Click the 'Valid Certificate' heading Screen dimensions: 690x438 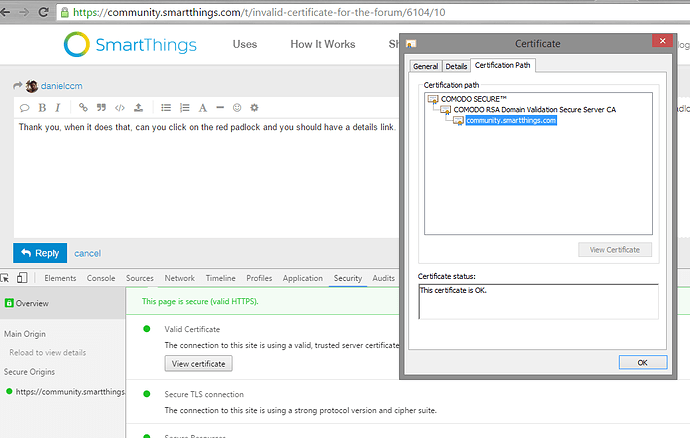pyautogui.click(x=192, y=329)
